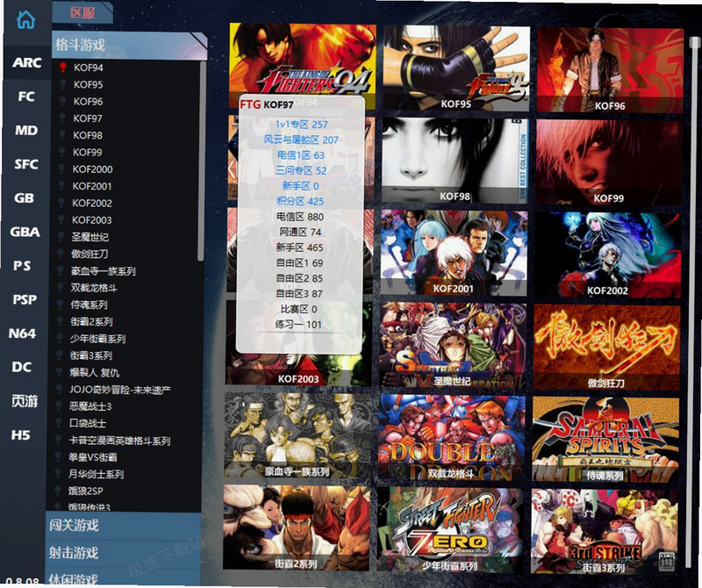702x588 pixels.
Task: Join the 风云与屠蛇区 207 room
Action: (x=300, y=140)
